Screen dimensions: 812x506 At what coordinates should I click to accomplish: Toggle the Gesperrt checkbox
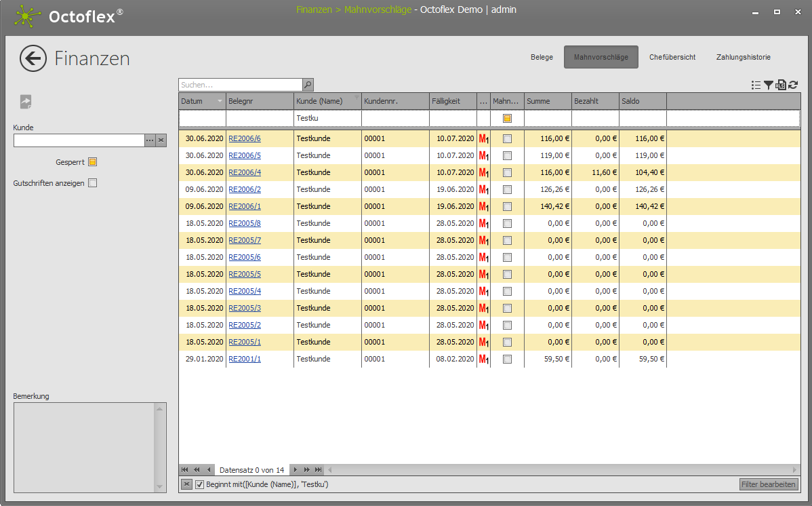point(93,162)
